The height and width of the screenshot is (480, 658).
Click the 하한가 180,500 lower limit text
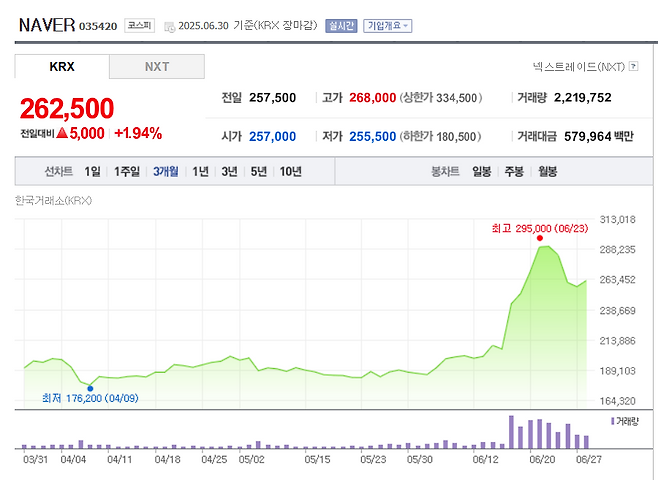pyautogui.click(x=440, y=136)
